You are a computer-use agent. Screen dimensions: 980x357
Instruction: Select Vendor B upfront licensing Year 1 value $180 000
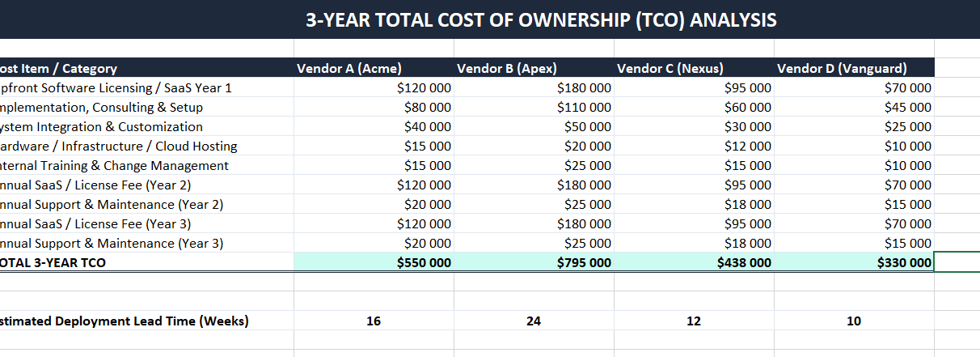tap(534, 87)
